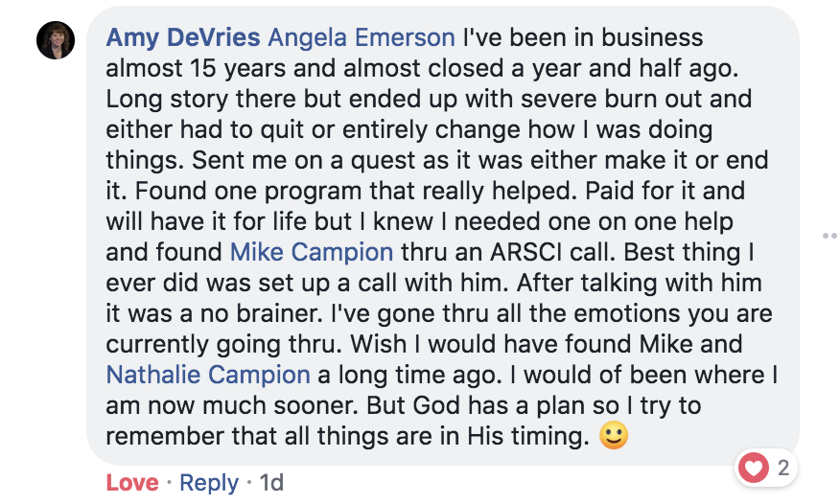Reply to Amy DeVries's comment
The width and height of the screenshot is (840, 504).
(209, 483)
